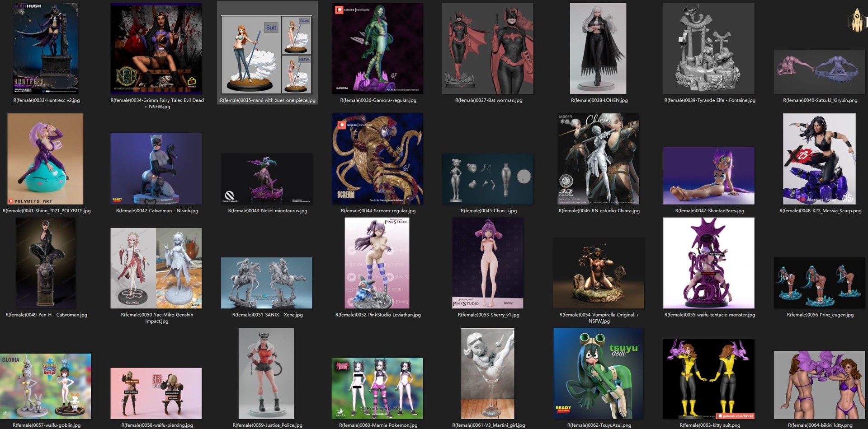This screenshot has height=429, width=868.
Task: Open the LOHEN thumbnail
Action: coord(598,48)
